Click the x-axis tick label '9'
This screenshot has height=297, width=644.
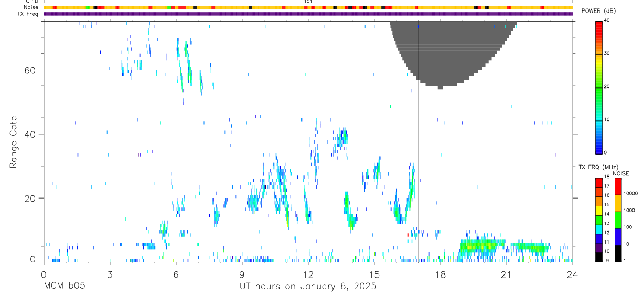tap(242, 274)
